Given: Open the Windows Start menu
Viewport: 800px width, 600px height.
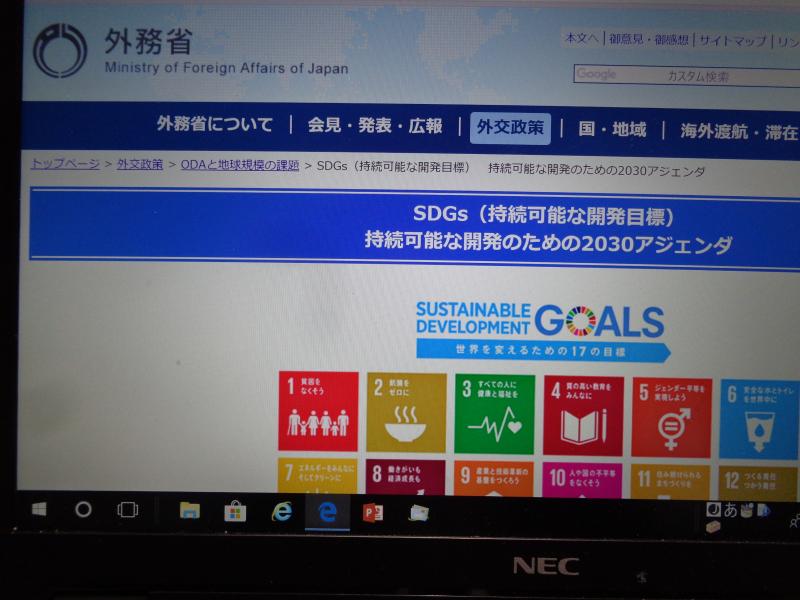Looking at the screenshot, I should [x=39, y=509].
